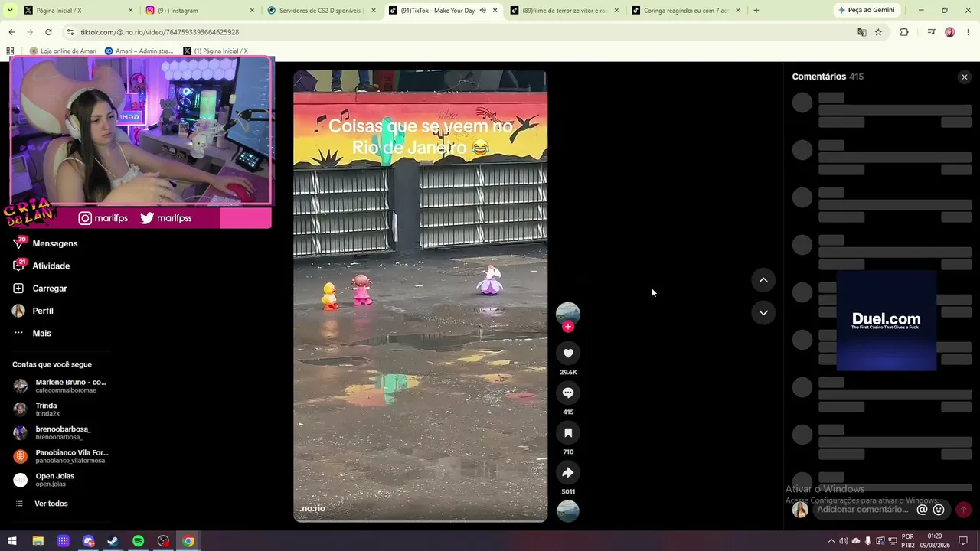This screenshot has width=980, height=551.
Task: Open File Explorer from the taskbar
Action: [x=38, y=541]
